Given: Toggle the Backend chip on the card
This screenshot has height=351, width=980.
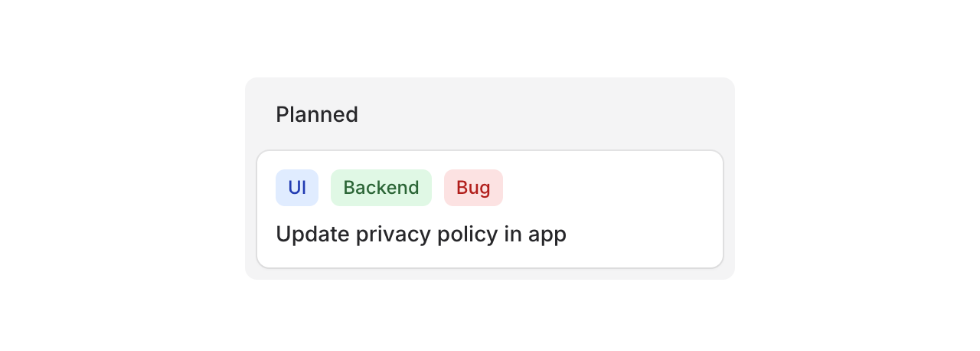Looking at the screenshot, I should pos(381,188).
